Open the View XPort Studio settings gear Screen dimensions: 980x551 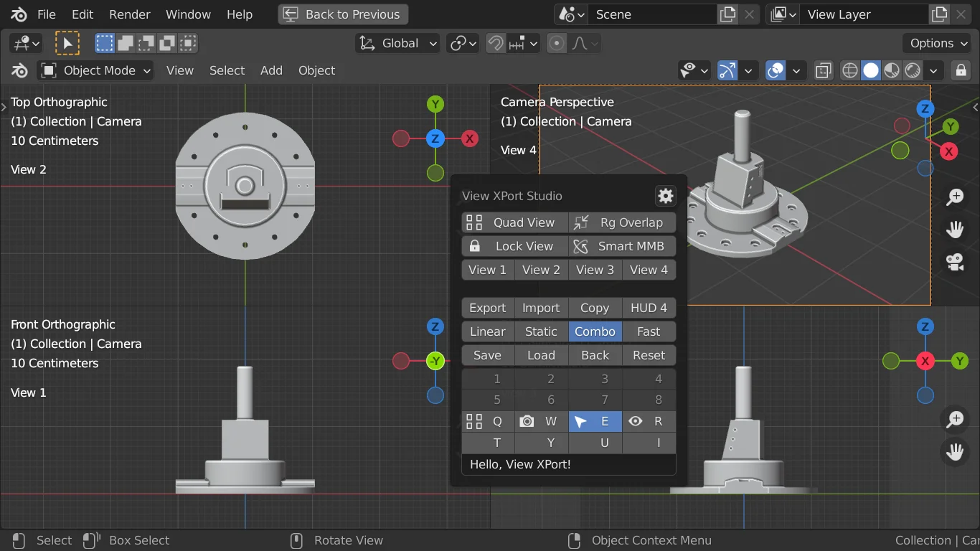[x=665, y=195]
